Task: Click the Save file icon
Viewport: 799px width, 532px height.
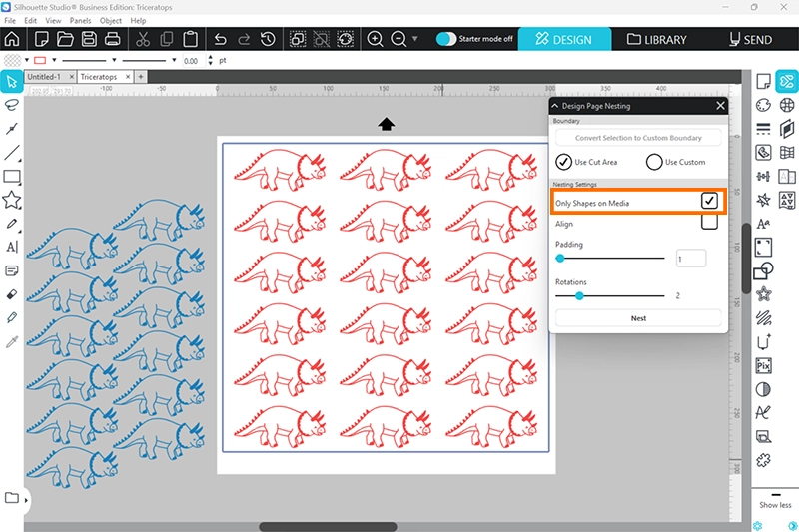Action: click(x=89, y=39)
